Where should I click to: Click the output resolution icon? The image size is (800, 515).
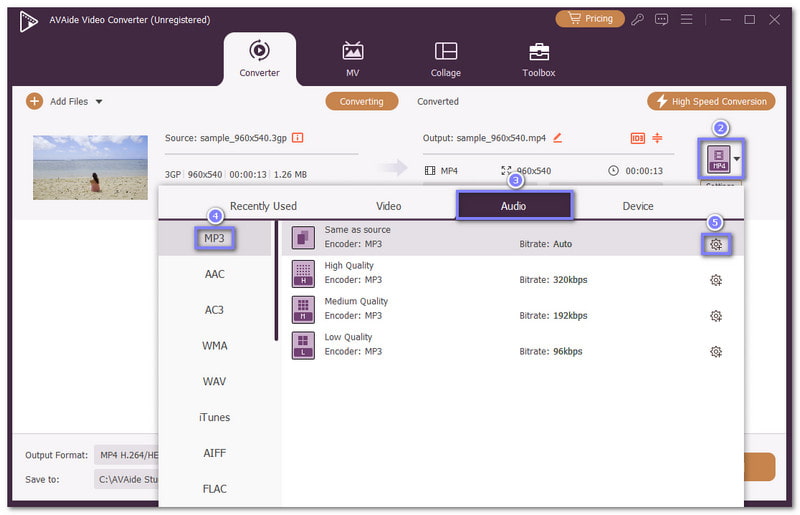coord(506,170)
